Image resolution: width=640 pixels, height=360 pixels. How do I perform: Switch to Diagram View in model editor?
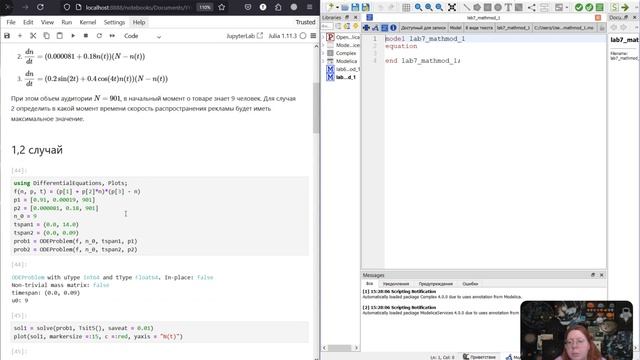tap(375, 28)
